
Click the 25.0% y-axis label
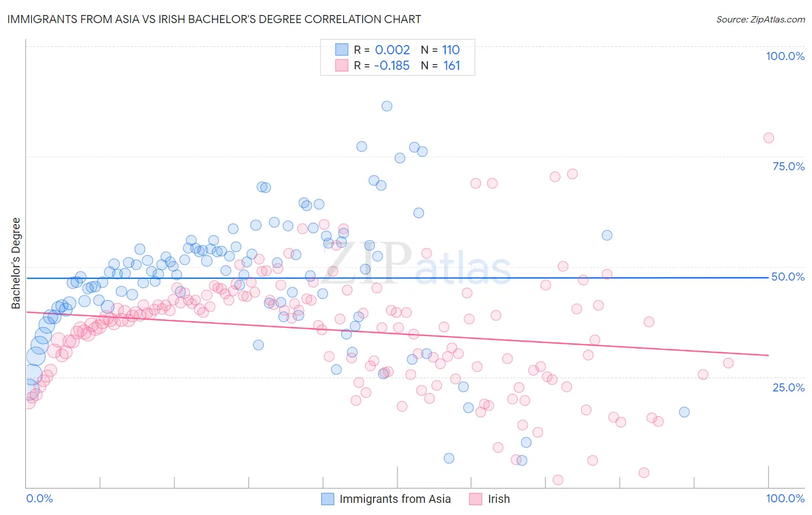tap(788, 387)
